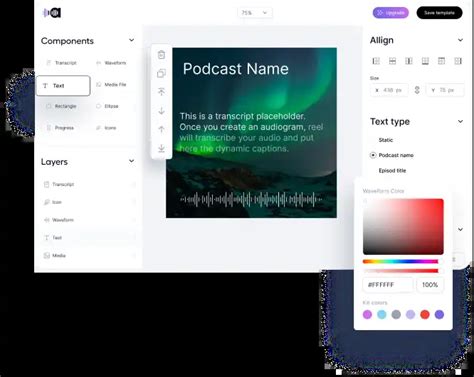474x377 pixels.
Task: Click the align bottom icon
Action: click(x=425, y=61)
